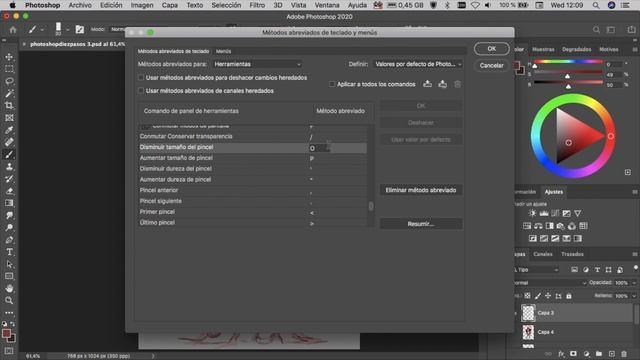Add layer style via fx icon
This screenshot has height=360, width=640.
[561, 354]
